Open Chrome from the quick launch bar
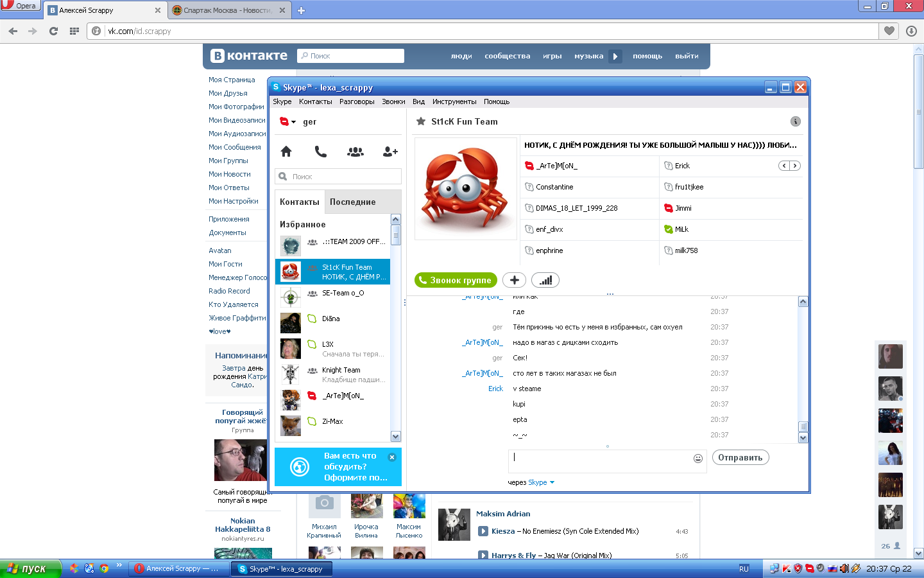924x578 pixels. 104,568
